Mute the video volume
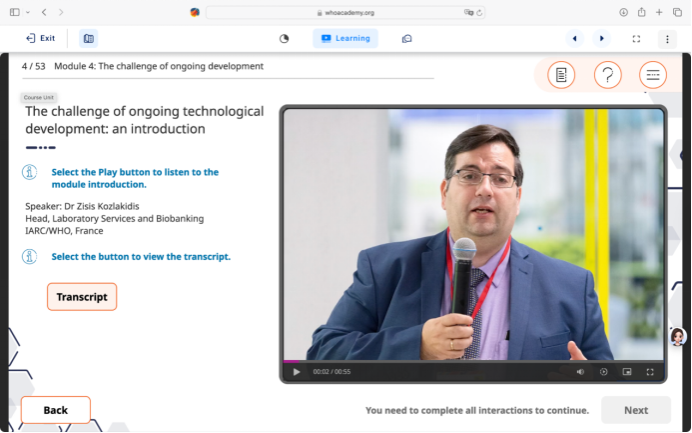Screen dimensions: 692x433 (580, 372)
